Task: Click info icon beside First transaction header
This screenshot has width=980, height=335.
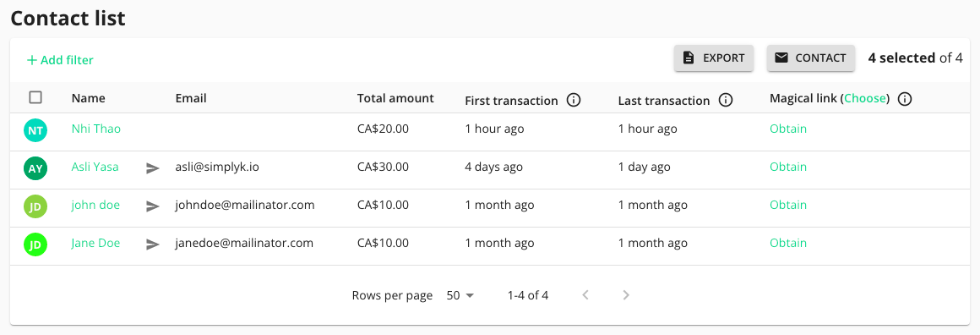Action: point(573,100)
